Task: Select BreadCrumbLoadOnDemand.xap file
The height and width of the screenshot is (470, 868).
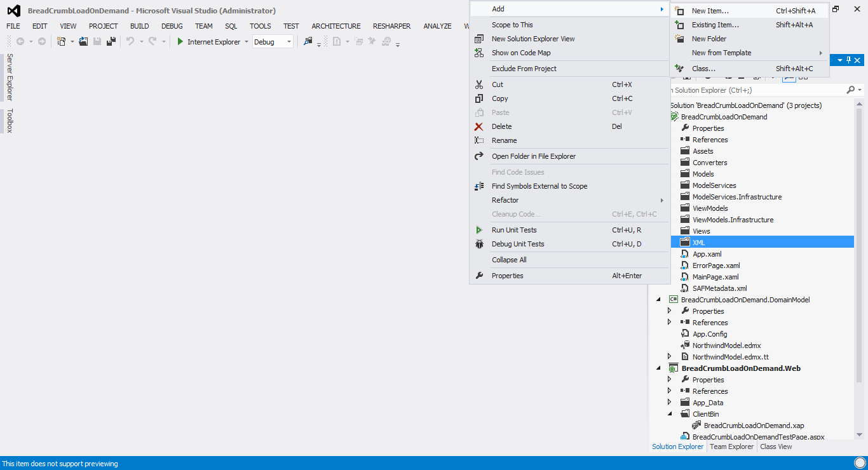Action: click(754, 426)
